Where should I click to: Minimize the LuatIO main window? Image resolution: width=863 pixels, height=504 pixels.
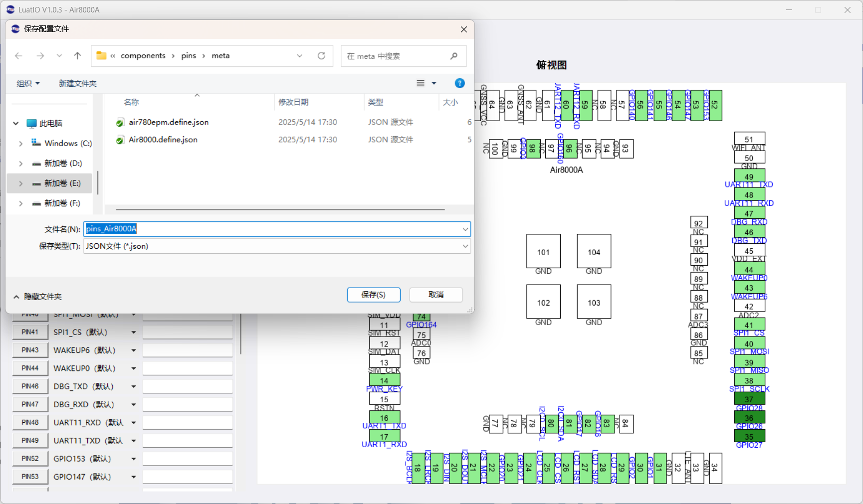pos(789,10)
